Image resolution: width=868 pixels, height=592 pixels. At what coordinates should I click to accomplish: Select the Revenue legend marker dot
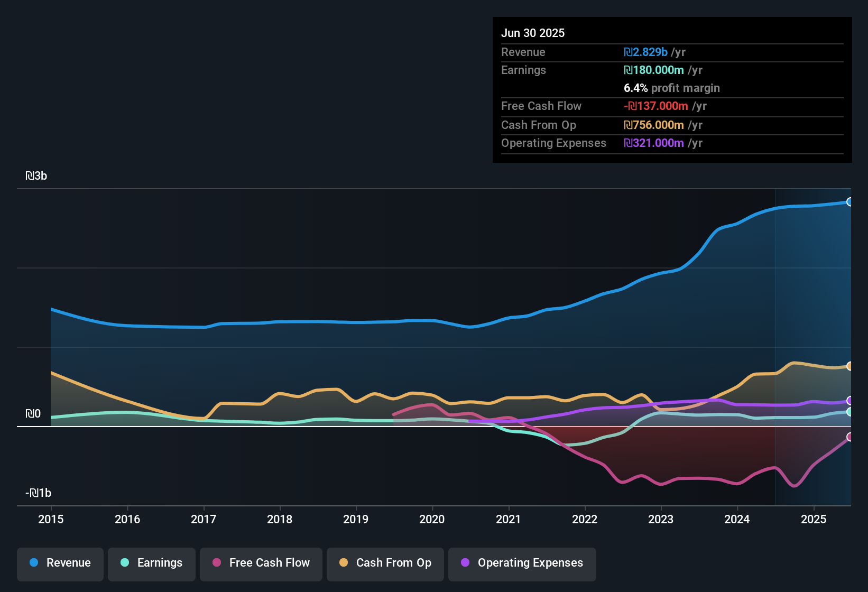click(33, 563)
